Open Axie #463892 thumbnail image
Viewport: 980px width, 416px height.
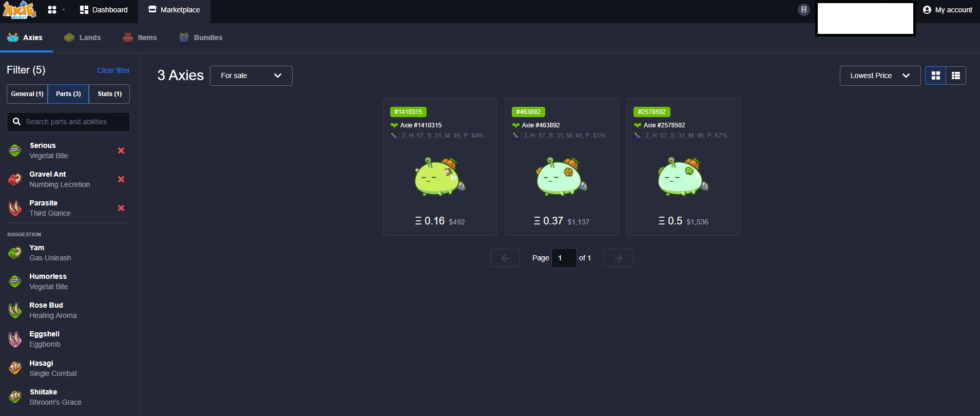562,176
